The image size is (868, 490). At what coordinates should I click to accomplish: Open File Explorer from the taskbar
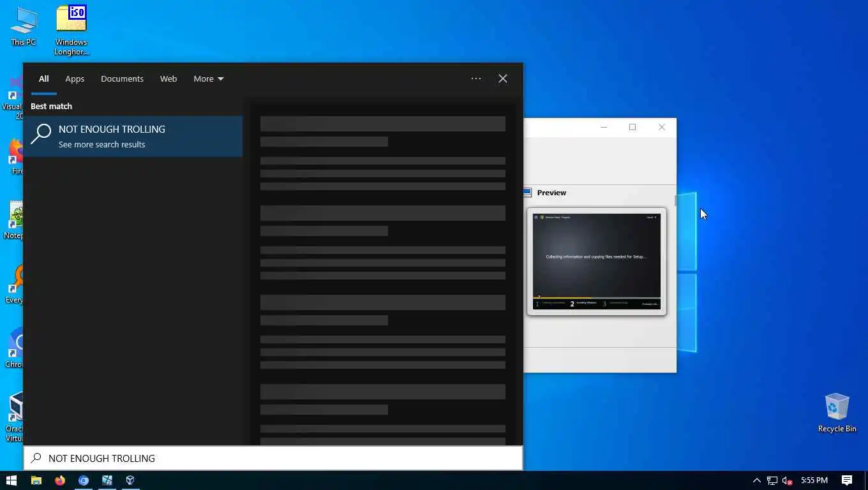(36, 480)
